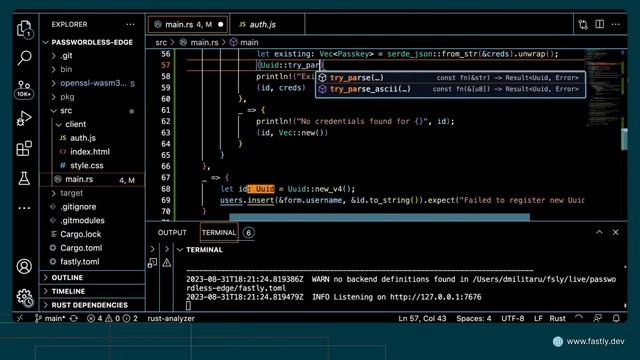Screen dimensions: 640x360
Task: Open the Explorer view icon
Action: tap(24, 29)
